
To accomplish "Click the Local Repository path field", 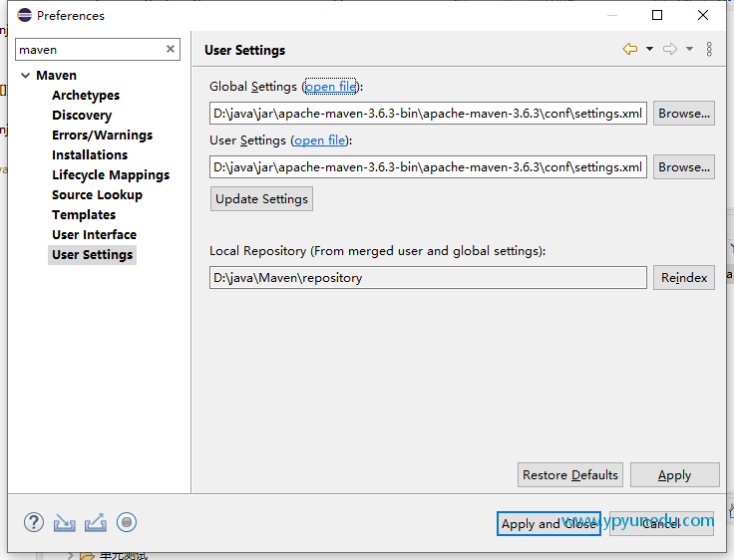I will [428, 278].
